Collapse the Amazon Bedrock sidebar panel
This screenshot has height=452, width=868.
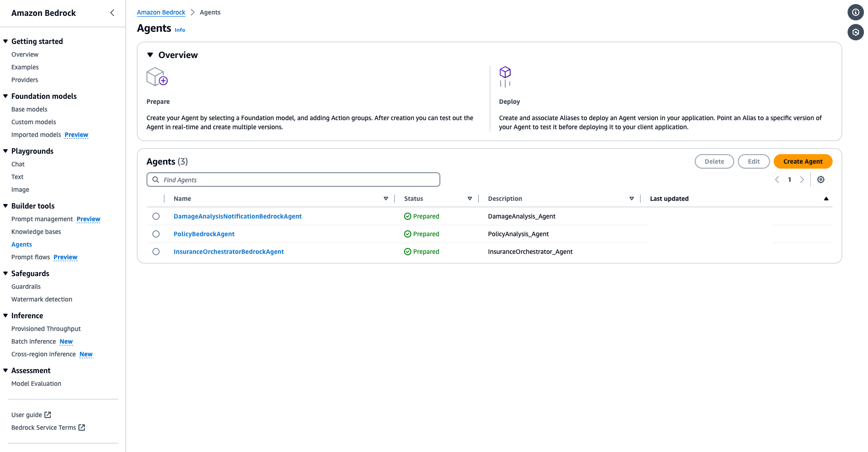(x=112, y=13)
